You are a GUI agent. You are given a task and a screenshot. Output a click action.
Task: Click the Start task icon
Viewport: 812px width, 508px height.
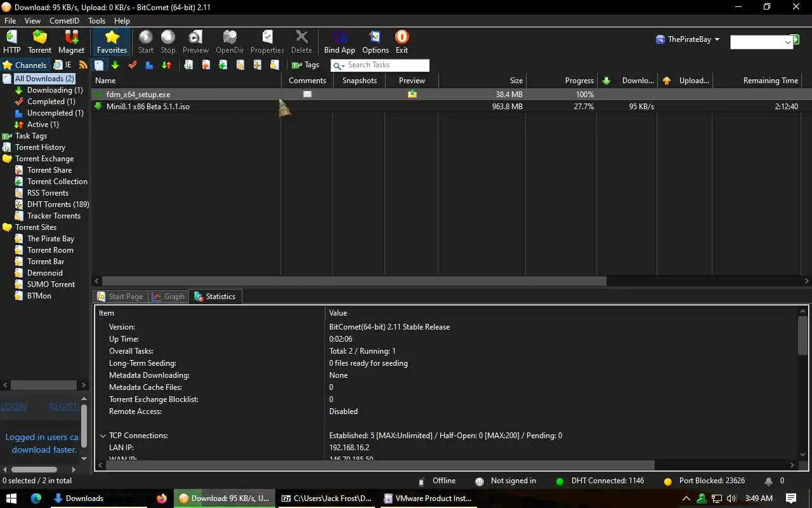(146, 42)
